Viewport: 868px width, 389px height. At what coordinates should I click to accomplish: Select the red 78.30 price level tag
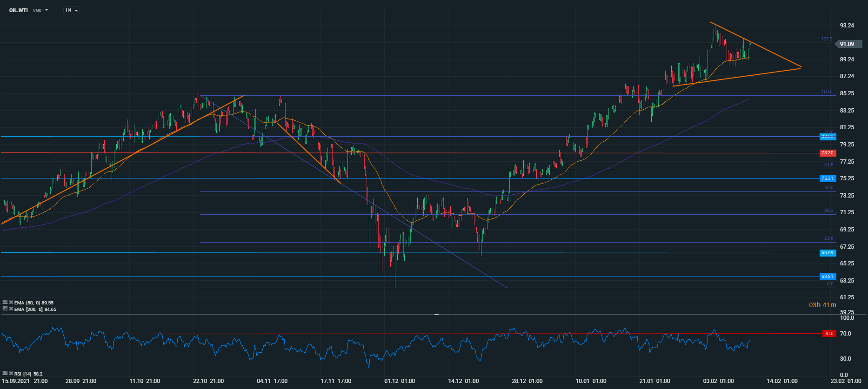pos(828,153)
